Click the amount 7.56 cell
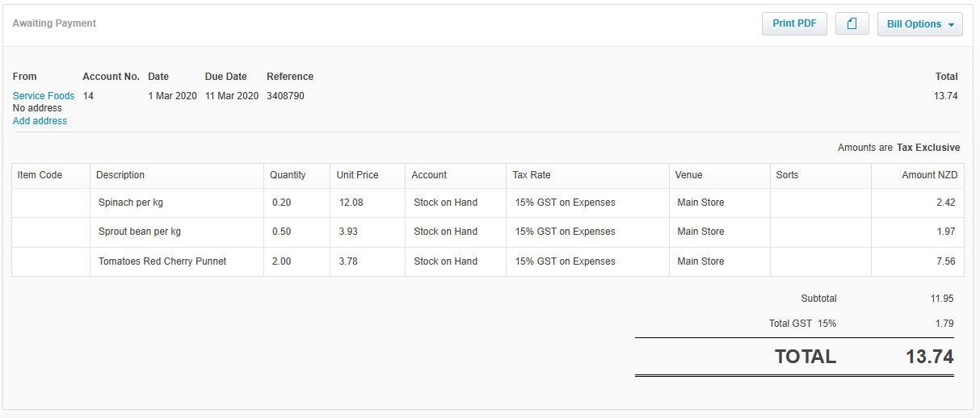The width and height of the screenshot is (980, 418). tap(918, 261)
